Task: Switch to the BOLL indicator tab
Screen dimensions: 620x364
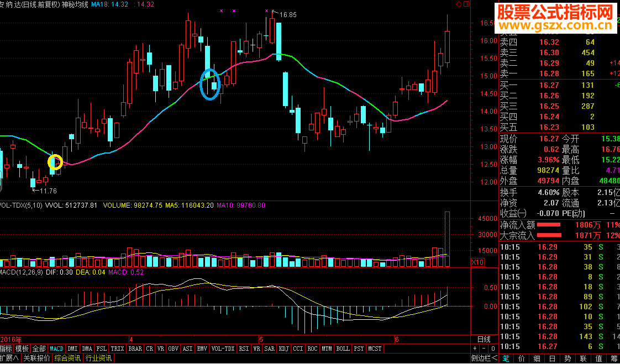Action: (343, 349)
